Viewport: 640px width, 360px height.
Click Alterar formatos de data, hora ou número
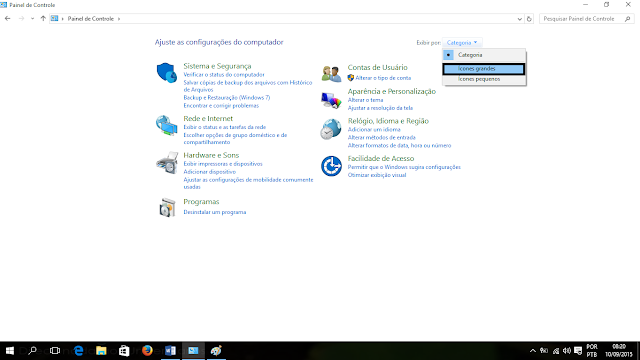coord(399,146)
